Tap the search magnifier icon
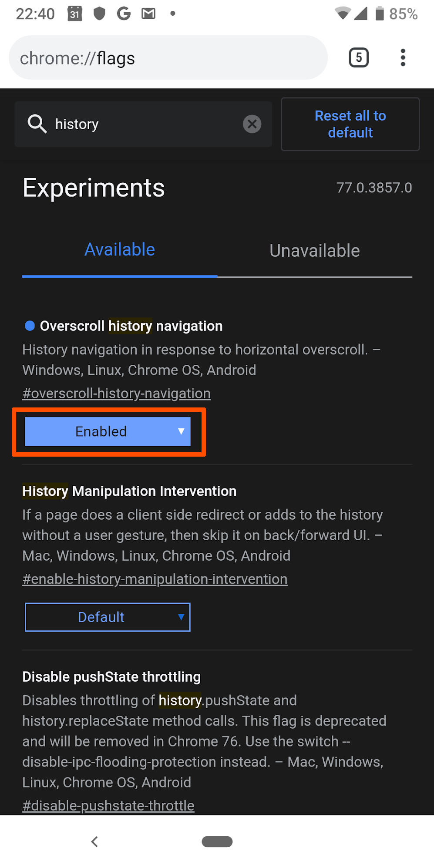434x868 pixels. coord(37,124)
